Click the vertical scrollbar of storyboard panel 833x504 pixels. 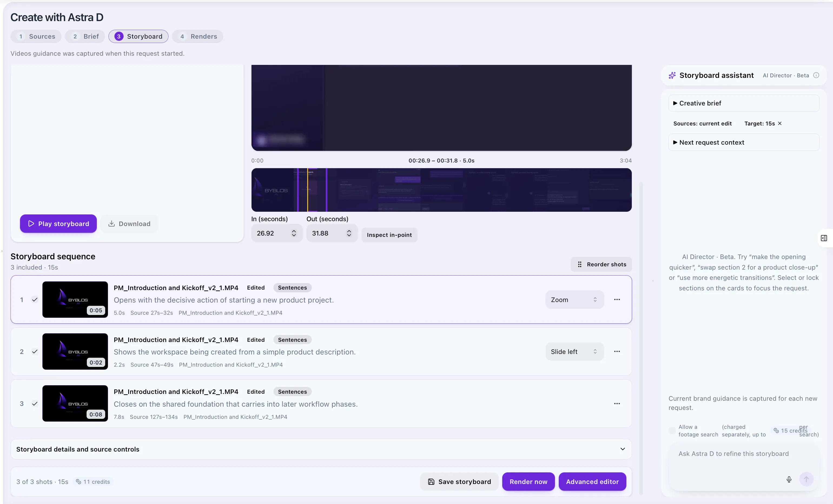click(640, 339)
